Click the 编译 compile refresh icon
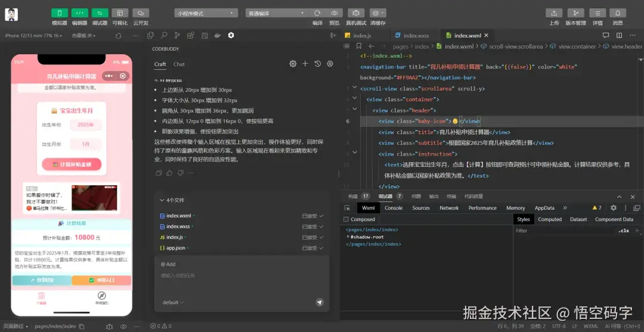This screenshot has width=644, height=332. coord(317,13)
